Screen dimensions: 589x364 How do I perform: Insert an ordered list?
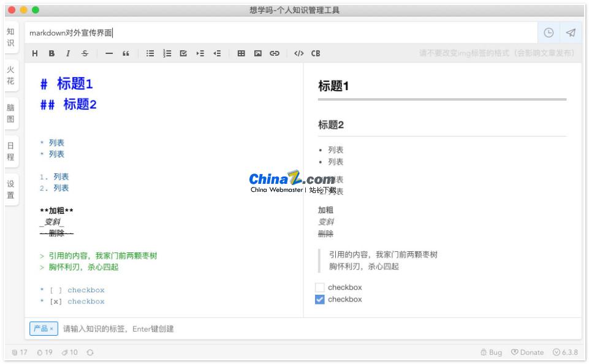(166, 53)
